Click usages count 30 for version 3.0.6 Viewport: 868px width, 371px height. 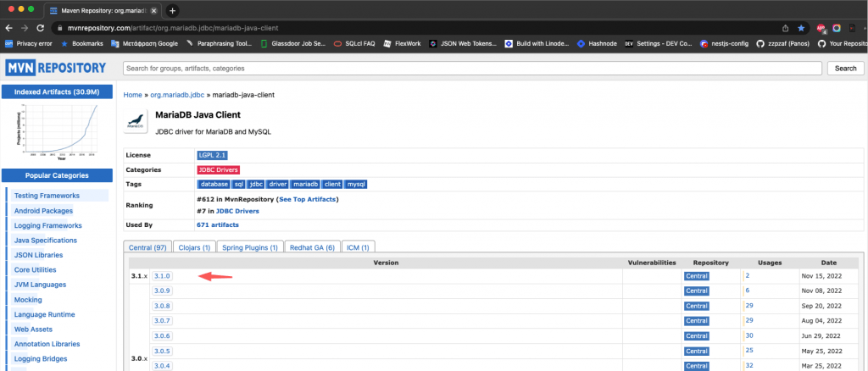tap(749, 335)
